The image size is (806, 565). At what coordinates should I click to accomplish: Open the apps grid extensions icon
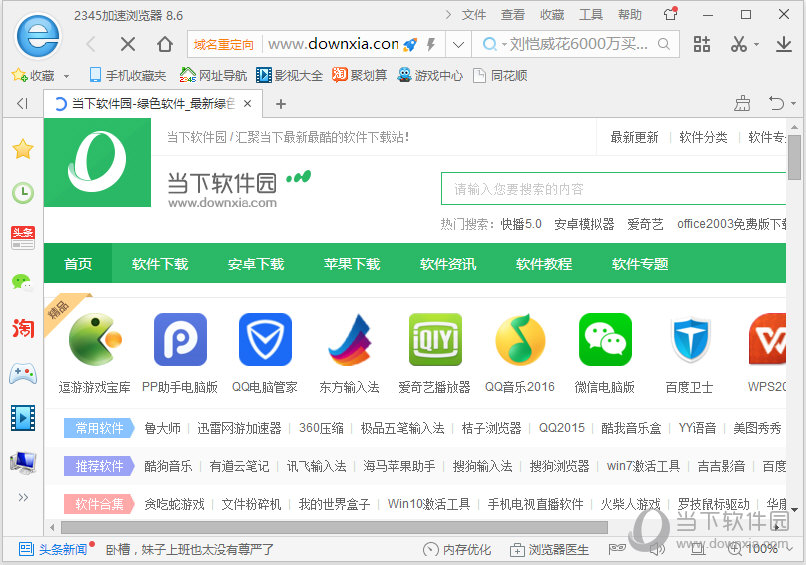click(702, 44)
